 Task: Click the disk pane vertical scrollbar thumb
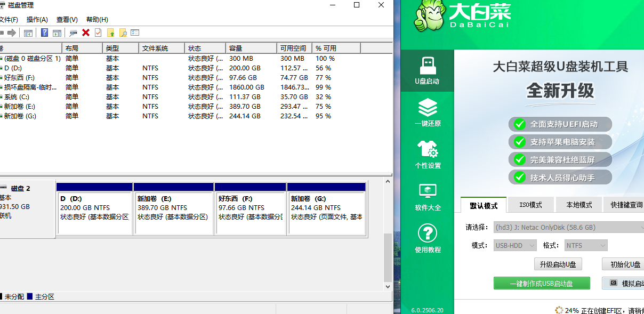[388, 257]
